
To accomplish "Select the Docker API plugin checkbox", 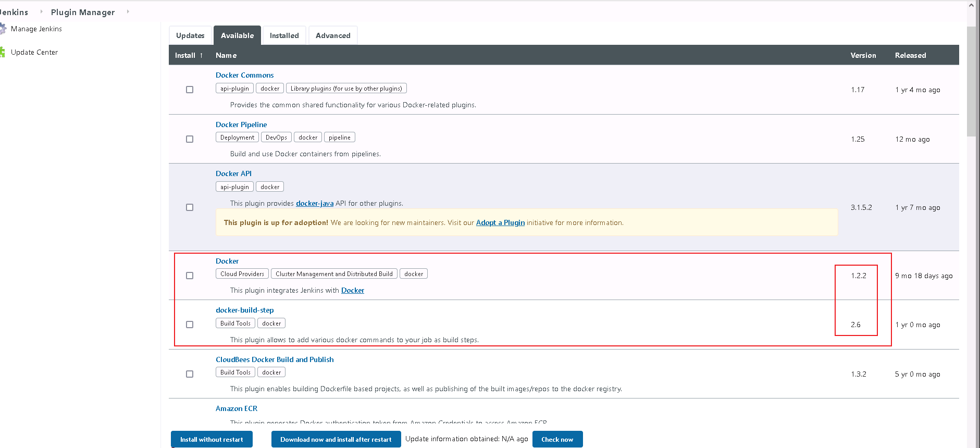I will point(190,207).
